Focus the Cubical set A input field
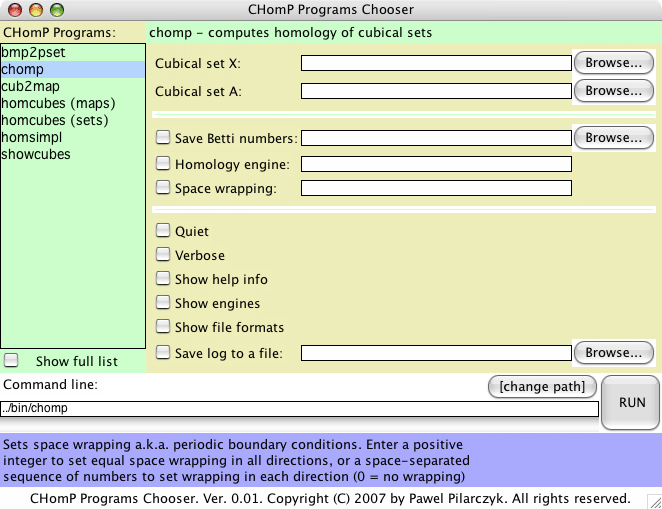 [x=436, y=91]
